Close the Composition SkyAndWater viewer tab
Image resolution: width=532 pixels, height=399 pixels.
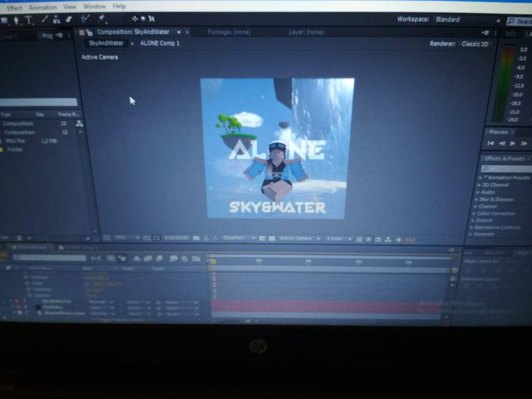[187, 32]
